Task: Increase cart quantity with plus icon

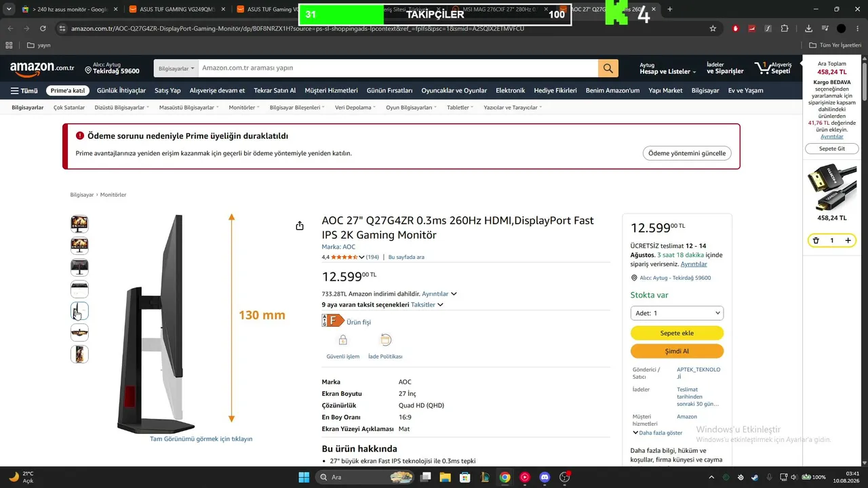Action: coord(848,241)
